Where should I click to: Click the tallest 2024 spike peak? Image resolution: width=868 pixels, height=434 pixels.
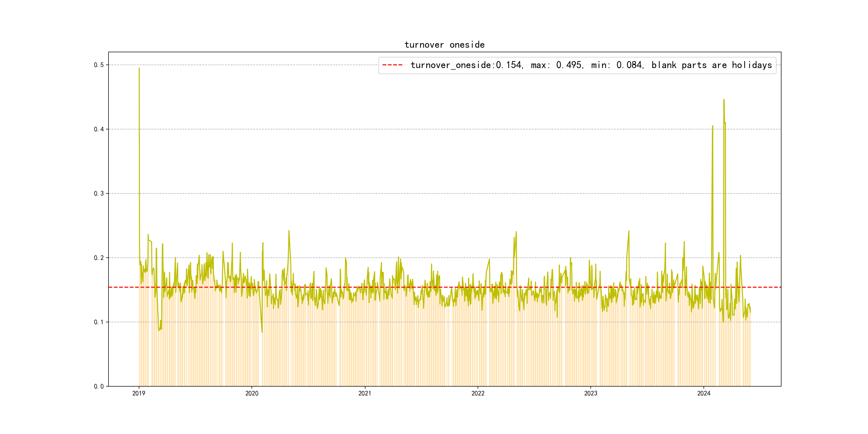click(724, 100)
